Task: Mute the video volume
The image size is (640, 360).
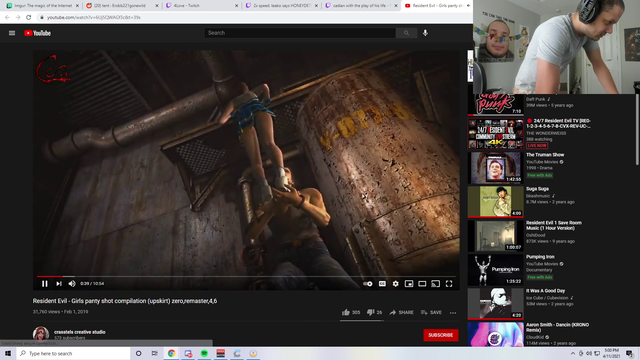Action: (x=72, y=284)
